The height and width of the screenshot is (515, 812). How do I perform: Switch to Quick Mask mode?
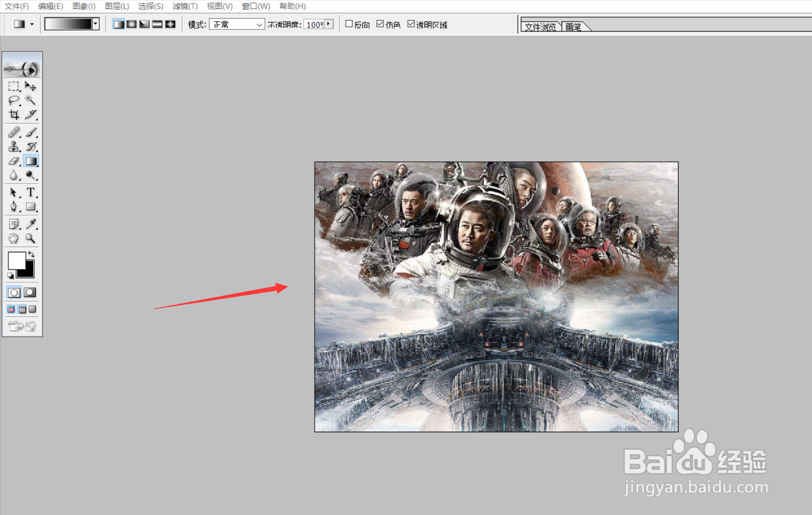tap(30, 293)
